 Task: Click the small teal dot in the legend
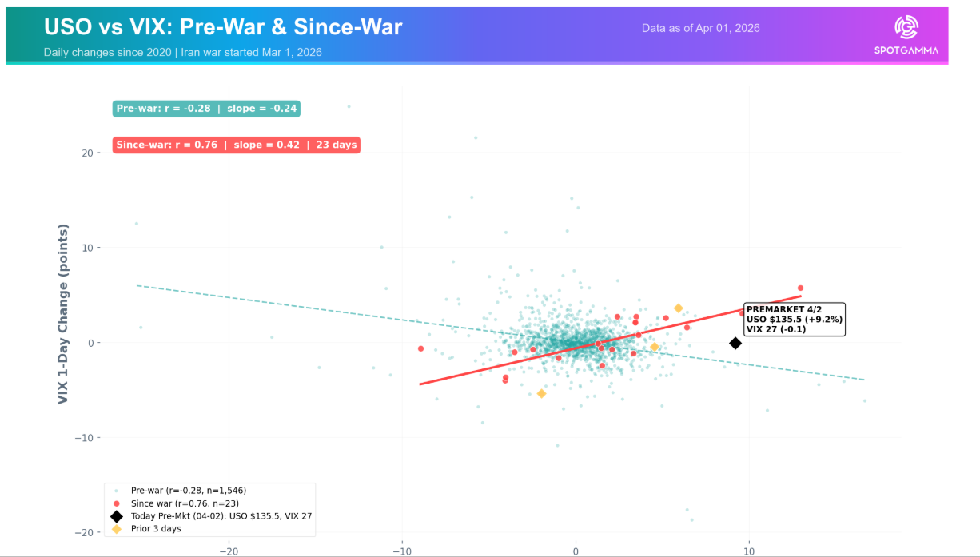point(118,490)
